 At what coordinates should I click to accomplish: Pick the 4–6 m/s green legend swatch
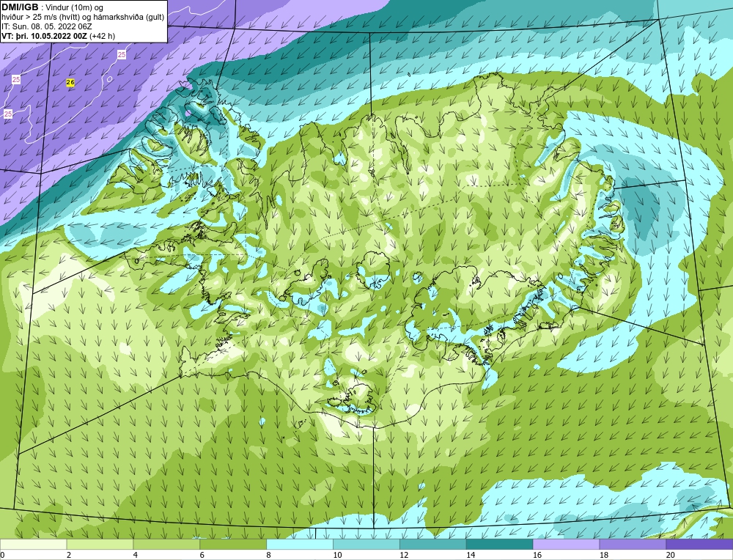[166, 545]
